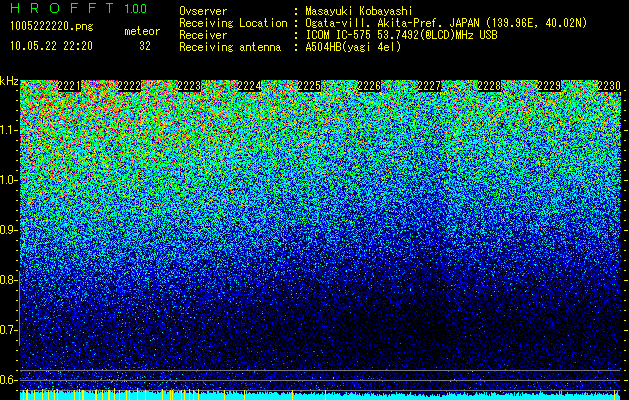Click the 2222 time marker
The image size is (629, 400).
(x=129, y=86)
